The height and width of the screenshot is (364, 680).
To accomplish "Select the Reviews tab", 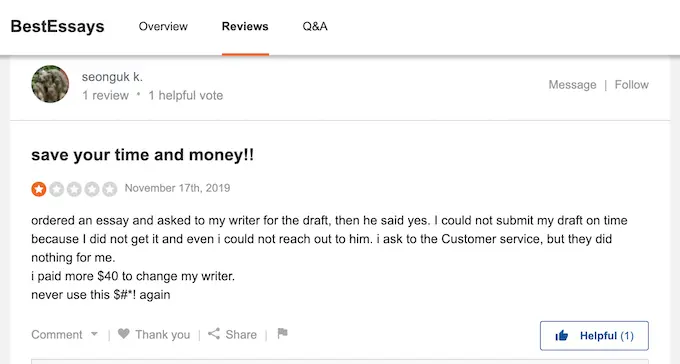I will coord(245,26).
